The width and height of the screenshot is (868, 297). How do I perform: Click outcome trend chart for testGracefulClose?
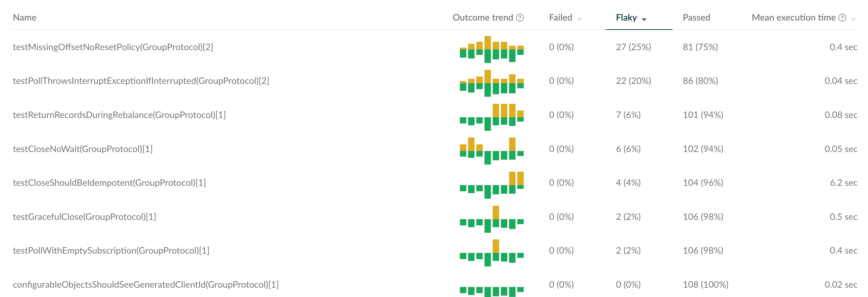(492, 219)
